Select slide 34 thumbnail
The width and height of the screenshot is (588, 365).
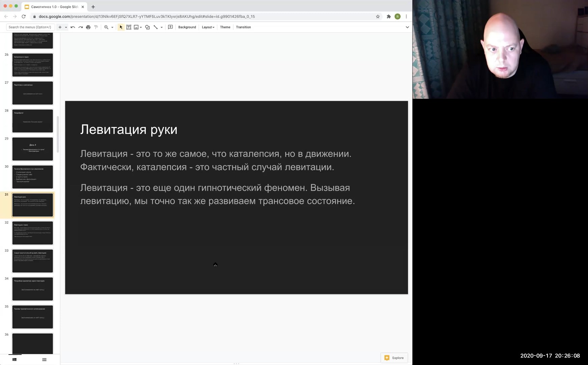33,289
